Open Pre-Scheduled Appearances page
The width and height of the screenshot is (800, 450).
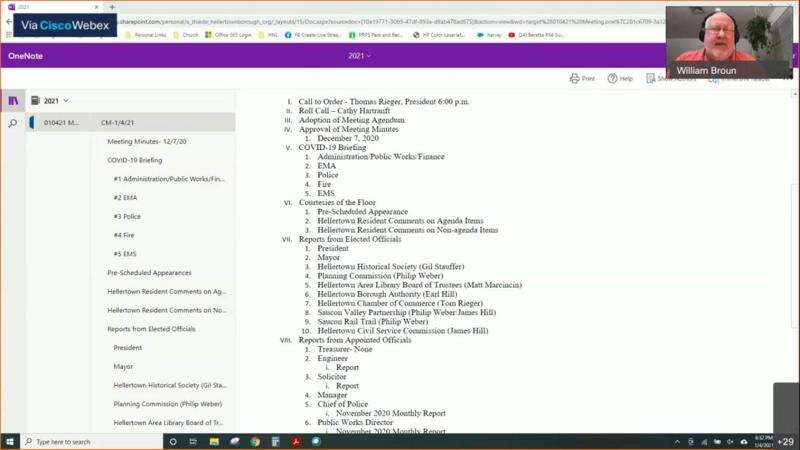149,272
